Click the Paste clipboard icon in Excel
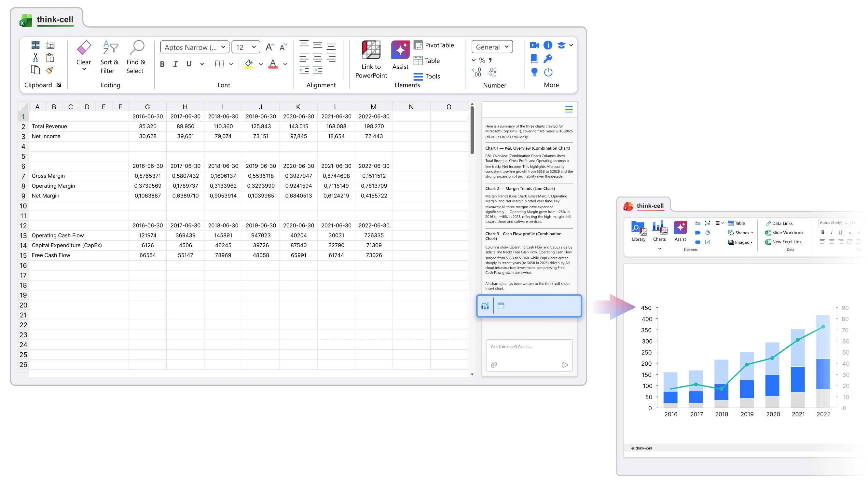 [x=50, y=58]
